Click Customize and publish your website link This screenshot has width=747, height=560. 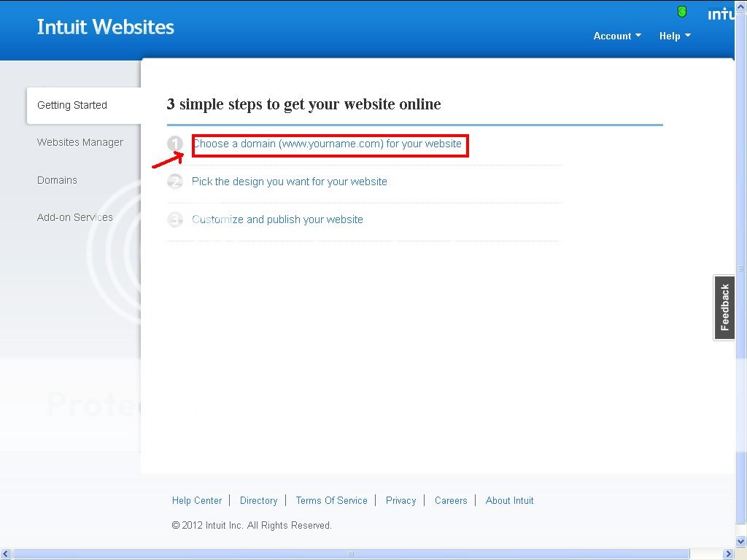point(277,219)
